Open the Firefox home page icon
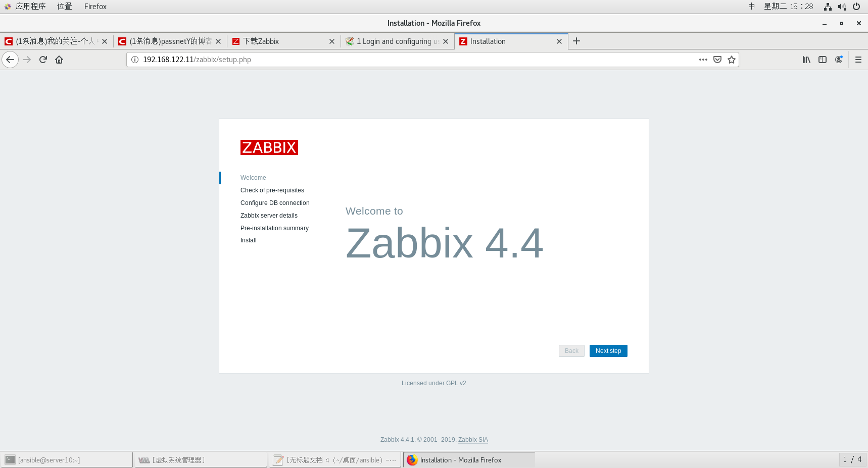The width and height of the screenshot is (868, 468). (x=59, y=60)
